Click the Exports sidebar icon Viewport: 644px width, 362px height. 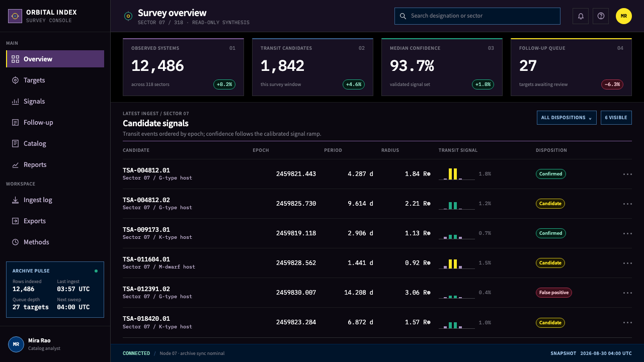coord(15,221)
